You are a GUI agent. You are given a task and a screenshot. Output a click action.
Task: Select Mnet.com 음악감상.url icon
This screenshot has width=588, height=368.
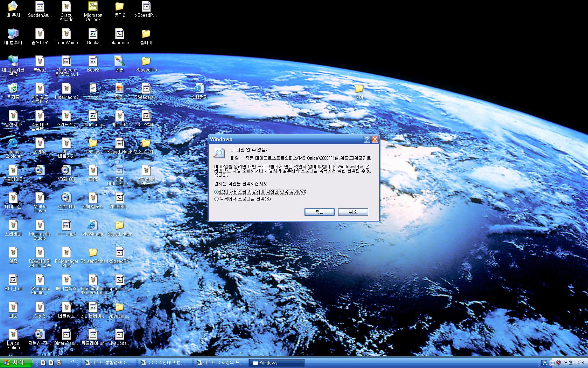pyautogui.click(x=66, y=66)
